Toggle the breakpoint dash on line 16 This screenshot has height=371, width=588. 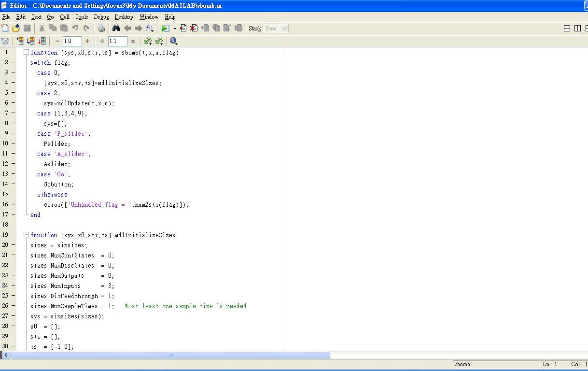(x=14, y=204)
